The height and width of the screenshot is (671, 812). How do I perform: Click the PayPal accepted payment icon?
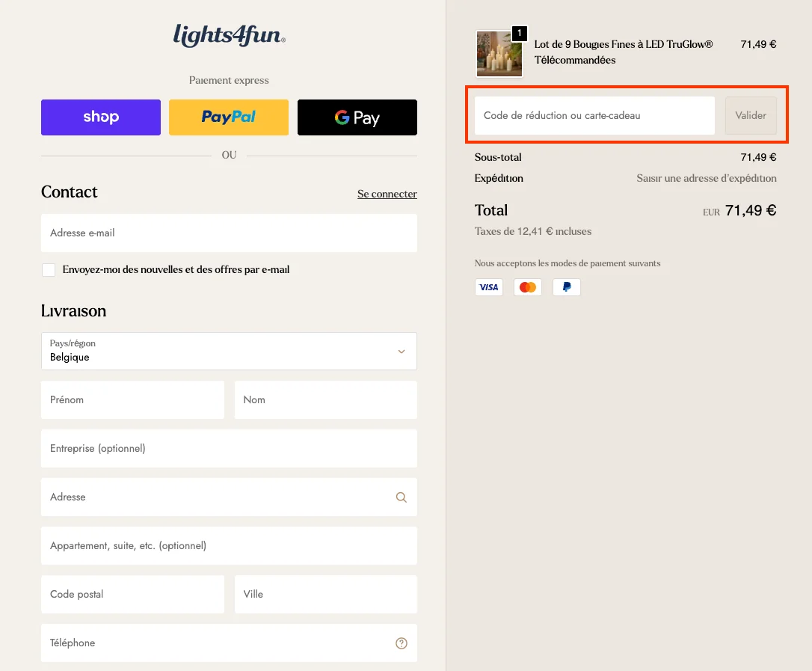pyautogui.click(x=566, y=287)
